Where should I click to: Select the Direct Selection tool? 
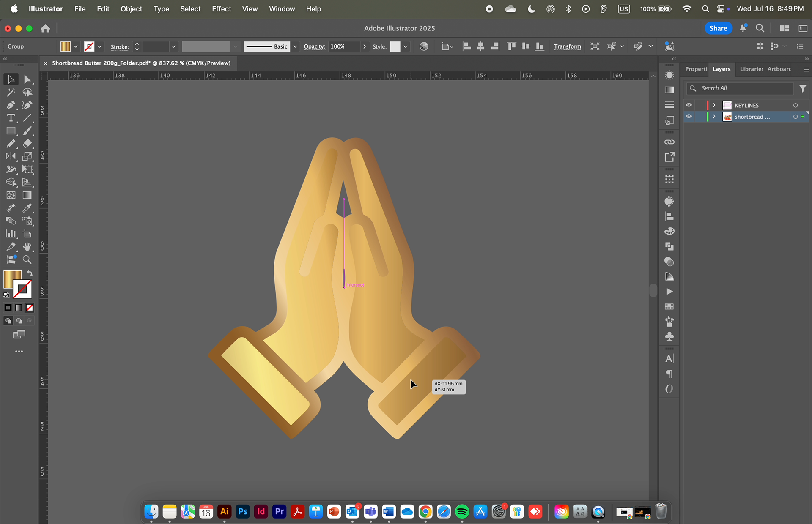click(27, 79)
